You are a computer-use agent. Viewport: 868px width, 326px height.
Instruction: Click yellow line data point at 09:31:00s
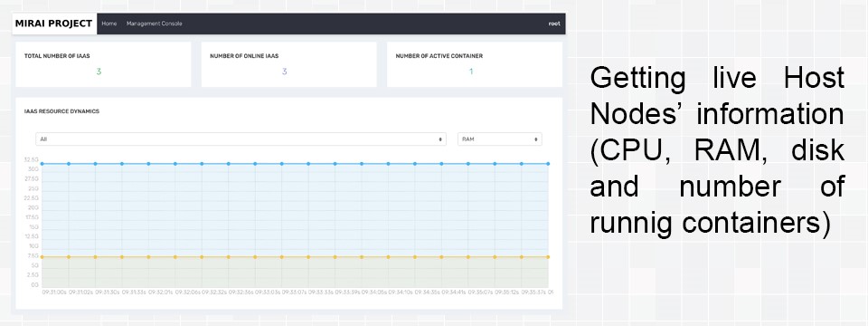tap(42, 256)
